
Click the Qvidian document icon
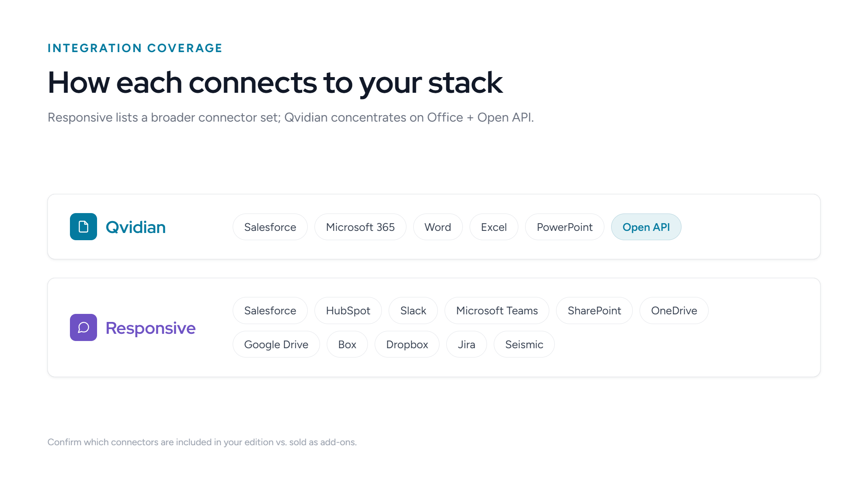[x=83, y=227]
